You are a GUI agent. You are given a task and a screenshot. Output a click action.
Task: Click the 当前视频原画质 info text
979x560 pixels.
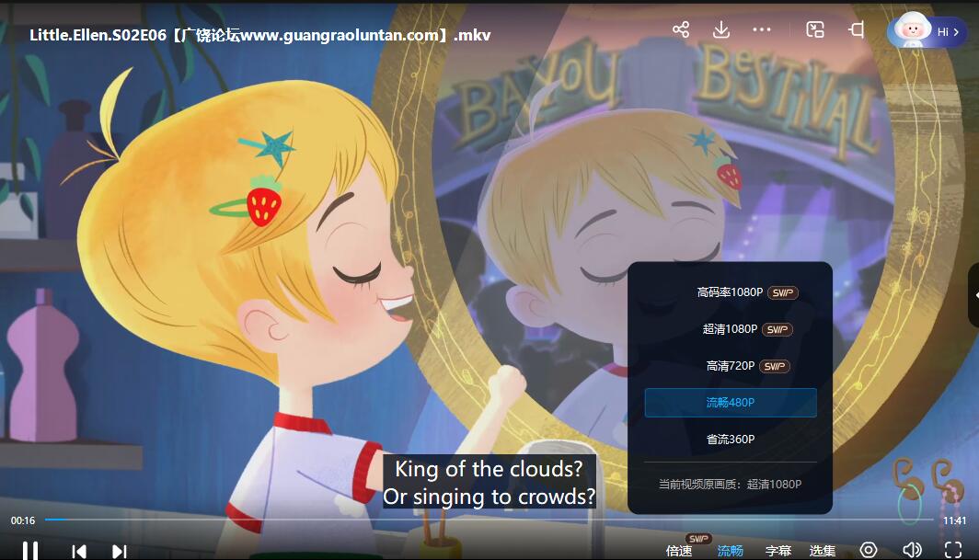coord(730,485)
